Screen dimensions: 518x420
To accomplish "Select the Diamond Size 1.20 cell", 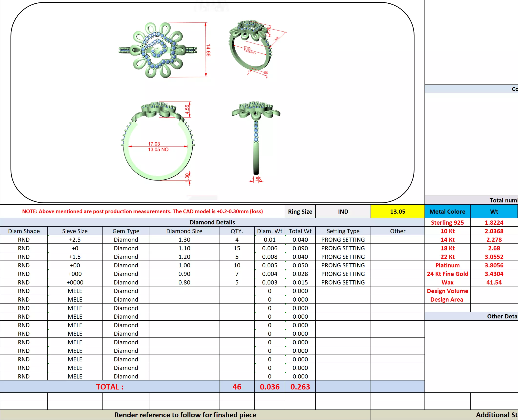I will (184, 257).
